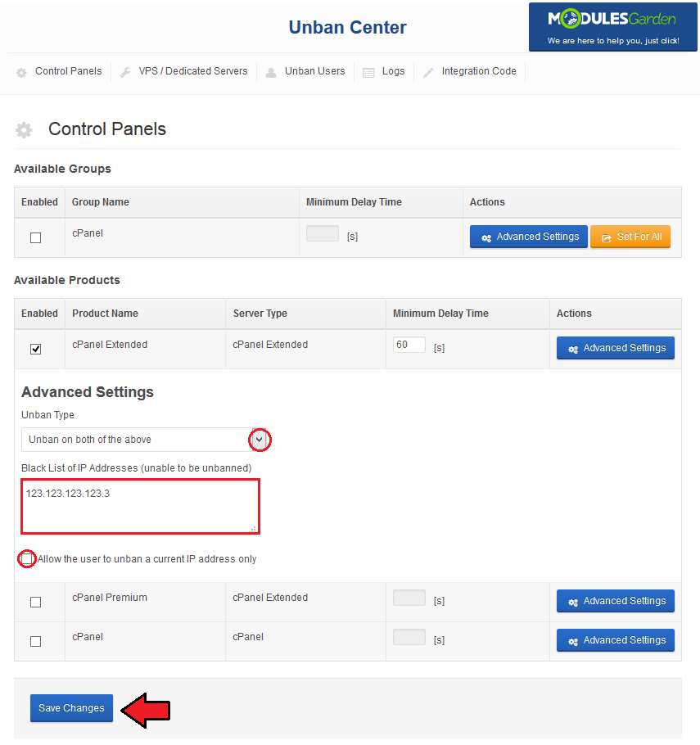This screenshot has width=700, height=745.
Task: Tick Allow the user to unban current IP only
Action: 27,558
